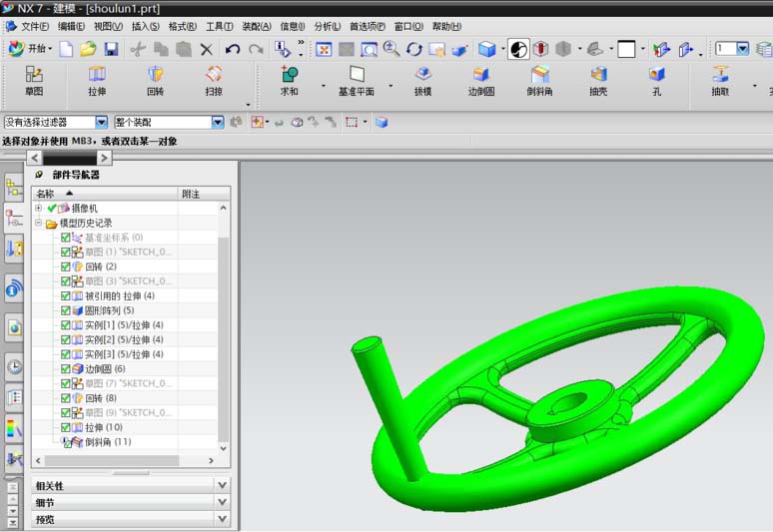
Task: Open the Assembly Navigator sidebar icon
Action: click(14, 189)
